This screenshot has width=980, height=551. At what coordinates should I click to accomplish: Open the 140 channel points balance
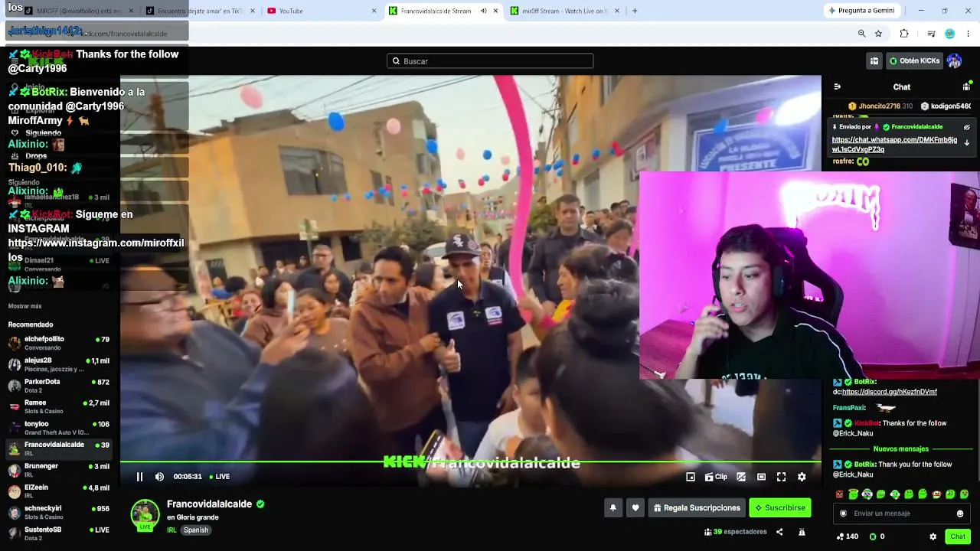point(847,536)
